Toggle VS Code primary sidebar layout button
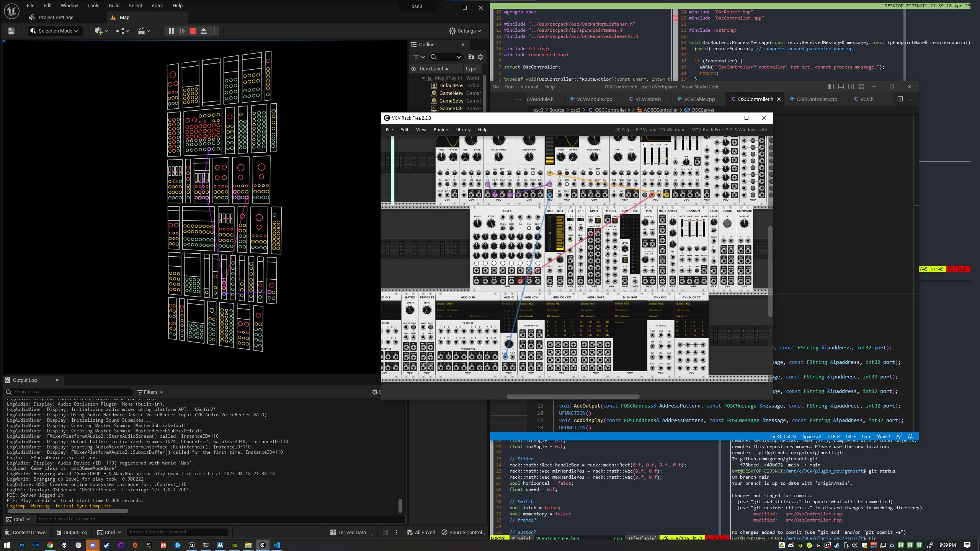 (x=831, y=87)
